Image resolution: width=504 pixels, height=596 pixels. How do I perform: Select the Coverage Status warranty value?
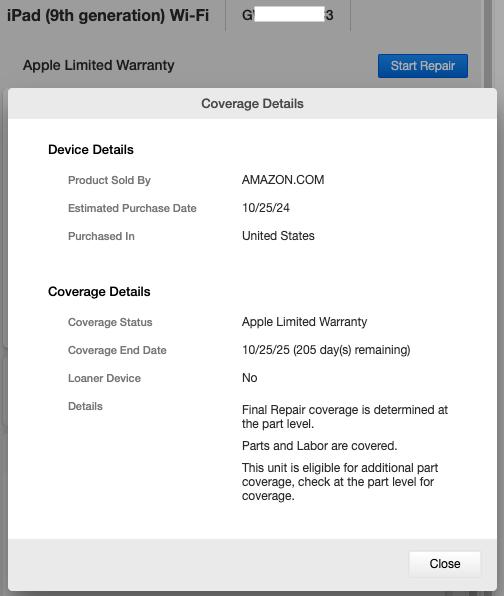(304, 322)
